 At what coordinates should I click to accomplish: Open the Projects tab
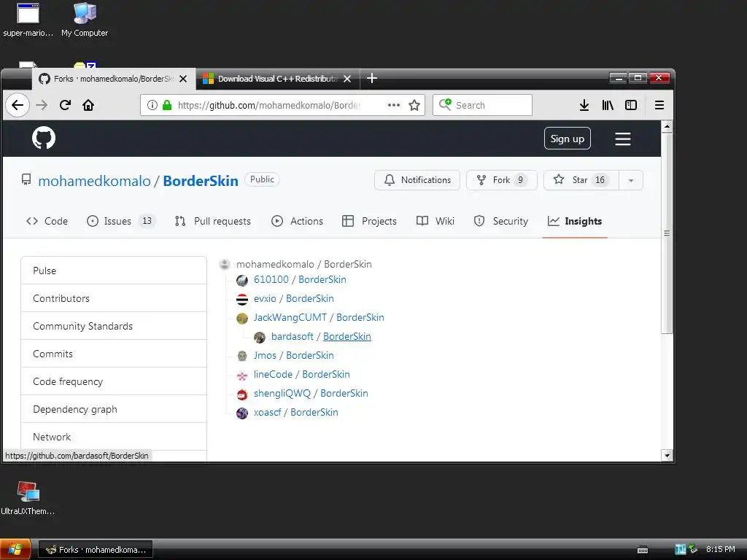pos(369,221)
